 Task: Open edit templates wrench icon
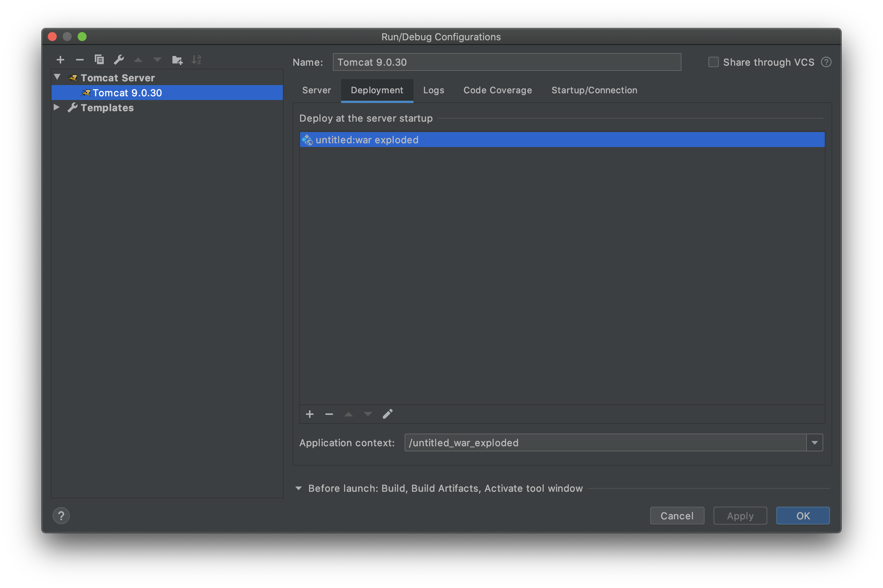119,60
